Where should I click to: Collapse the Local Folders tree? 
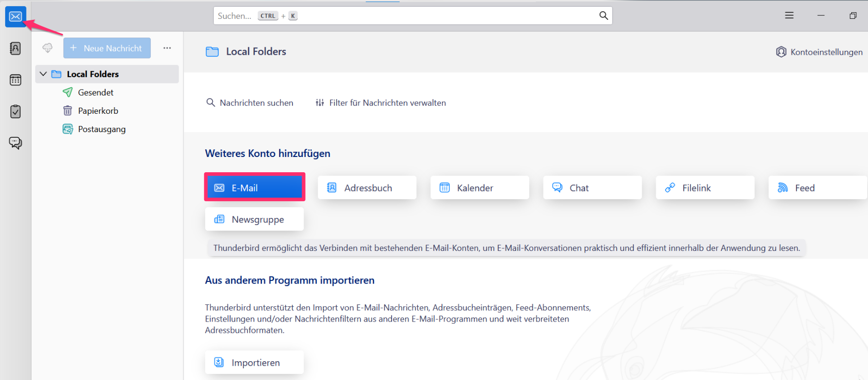coord(43,74)
